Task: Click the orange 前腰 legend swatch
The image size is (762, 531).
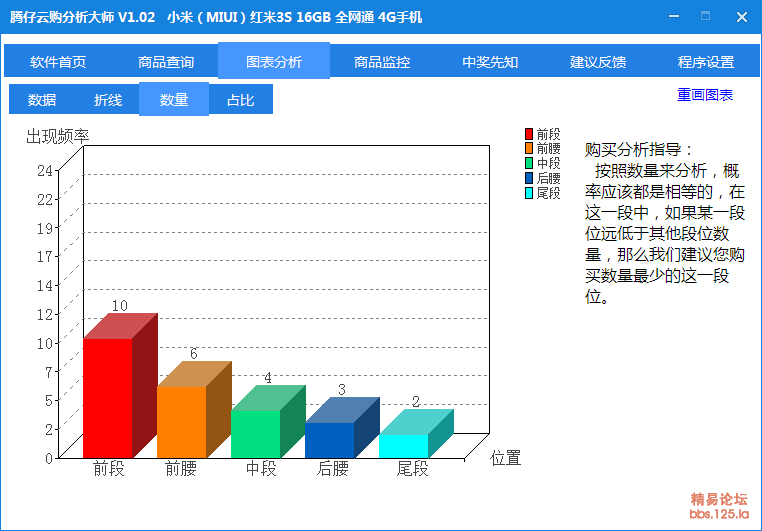Action: pyautogui.click(x=529, y=148)
